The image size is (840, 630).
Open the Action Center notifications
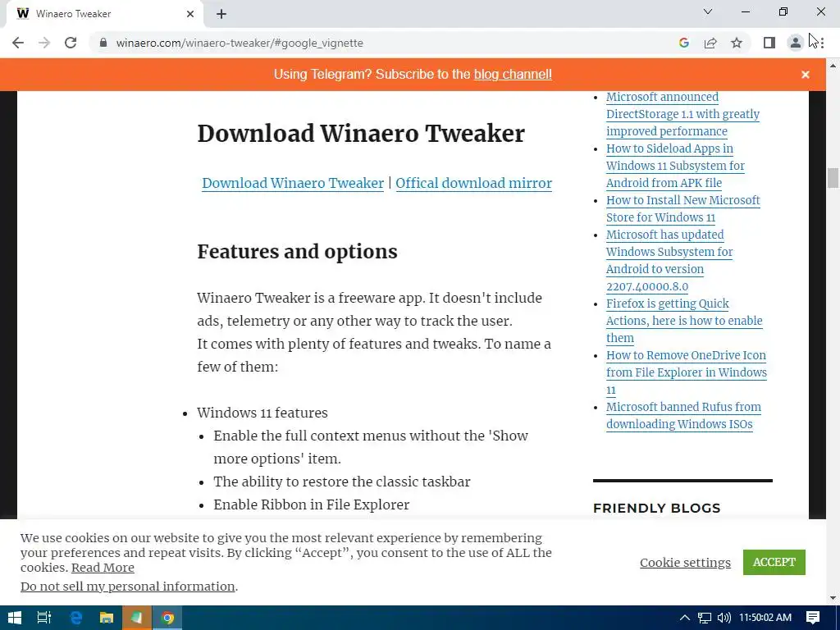pyautogui.click(x=813, y=618)
